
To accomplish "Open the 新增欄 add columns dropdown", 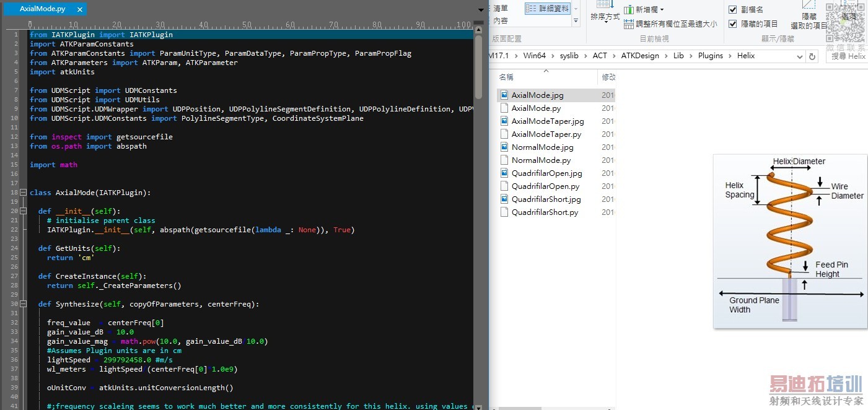I will coord(644,9).
